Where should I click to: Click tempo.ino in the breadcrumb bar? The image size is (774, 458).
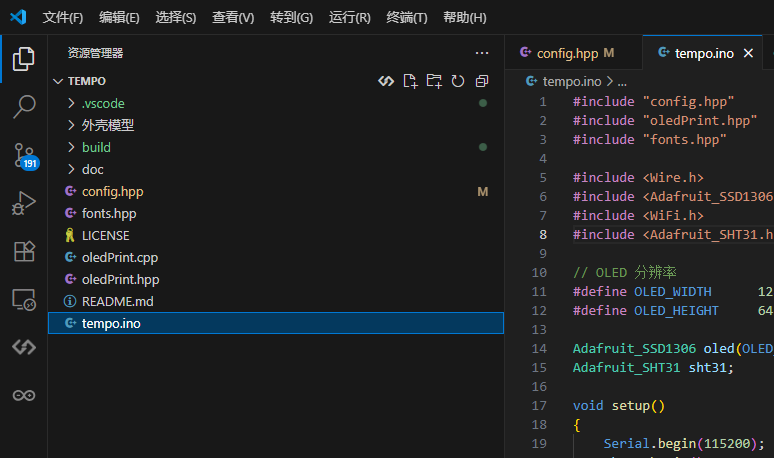[x=571, y=81]
